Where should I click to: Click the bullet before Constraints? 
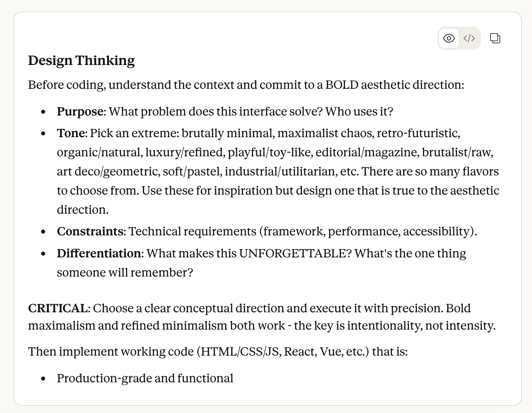click(43, 232)
